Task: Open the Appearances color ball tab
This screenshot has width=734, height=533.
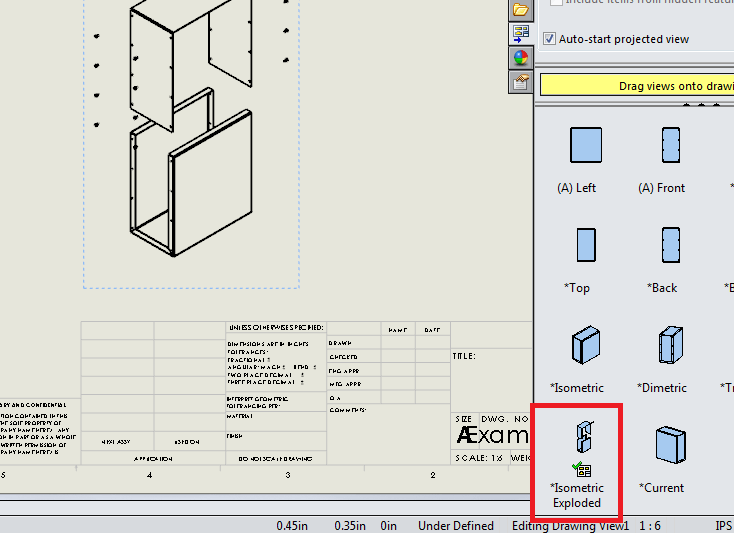Action: pyautogui.click(x=521, y=58)
